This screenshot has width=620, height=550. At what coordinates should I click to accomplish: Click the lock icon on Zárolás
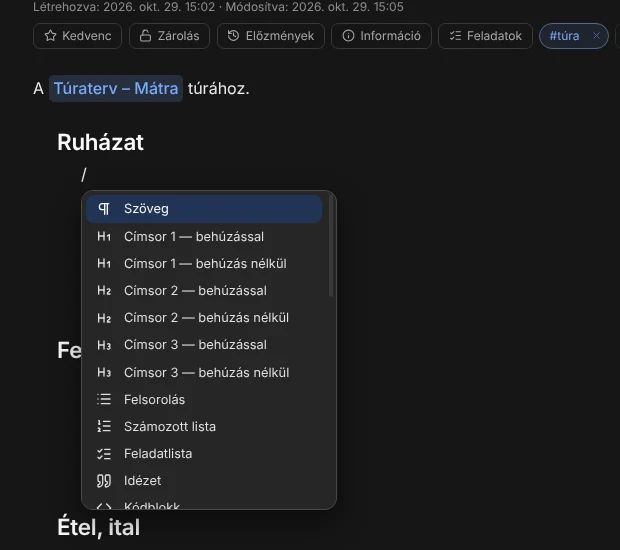[x=146, y=36]
